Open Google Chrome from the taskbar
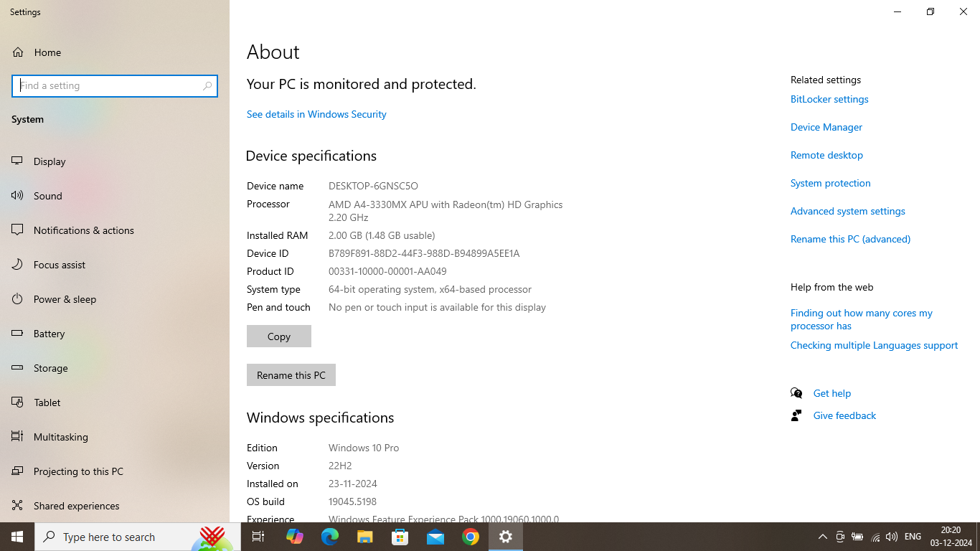Image resolution: width=980 pixels, height=551 pixels. (471, 537)
